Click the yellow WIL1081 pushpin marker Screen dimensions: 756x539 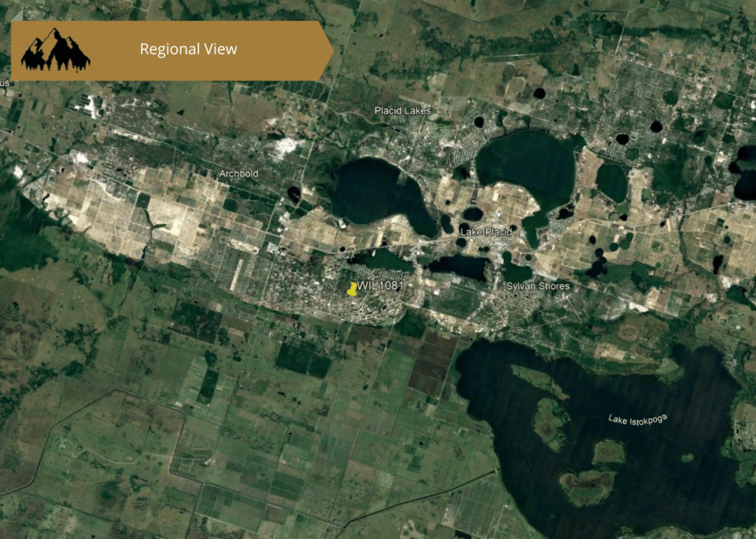352,289
